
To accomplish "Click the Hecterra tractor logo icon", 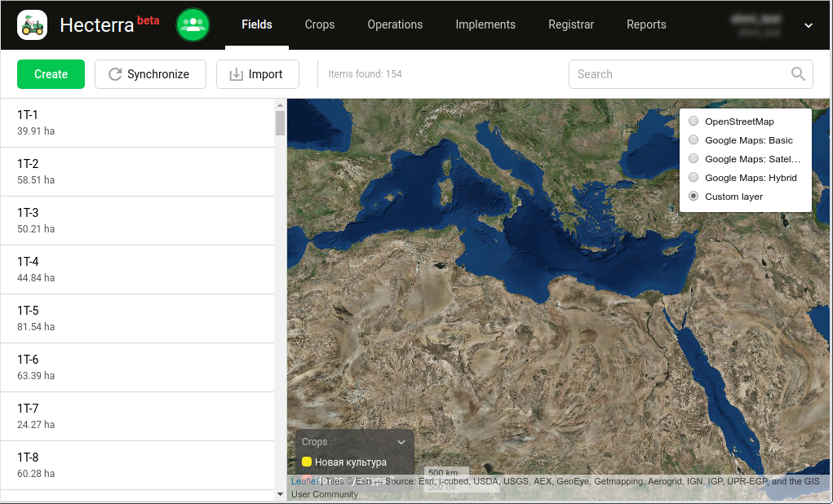I will pyautogui.click(x=33, y=25).
